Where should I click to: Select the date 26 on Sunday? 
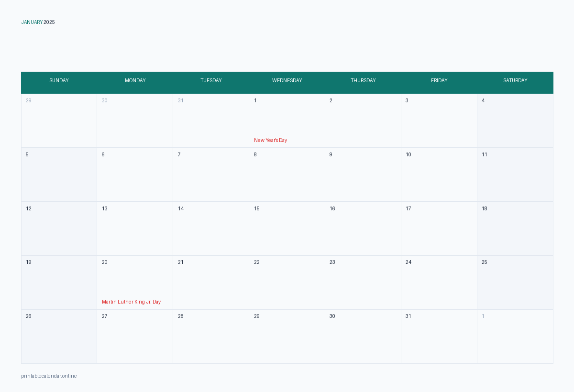[59, 337]
